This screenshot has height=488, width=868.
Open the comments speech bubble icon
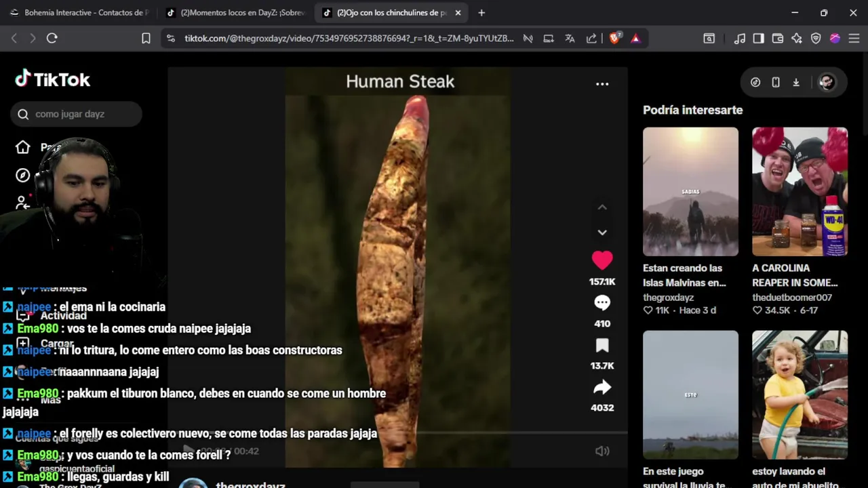(602, 303)
